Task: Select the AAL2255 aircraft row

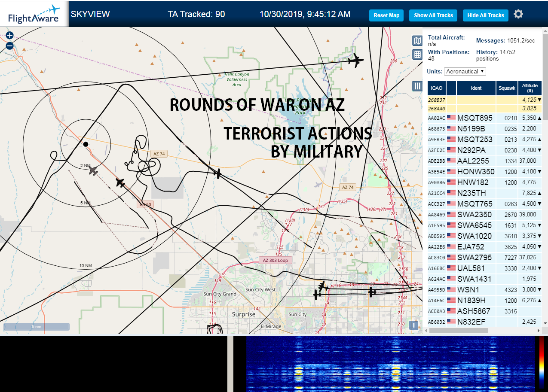Action: [485, 161]
